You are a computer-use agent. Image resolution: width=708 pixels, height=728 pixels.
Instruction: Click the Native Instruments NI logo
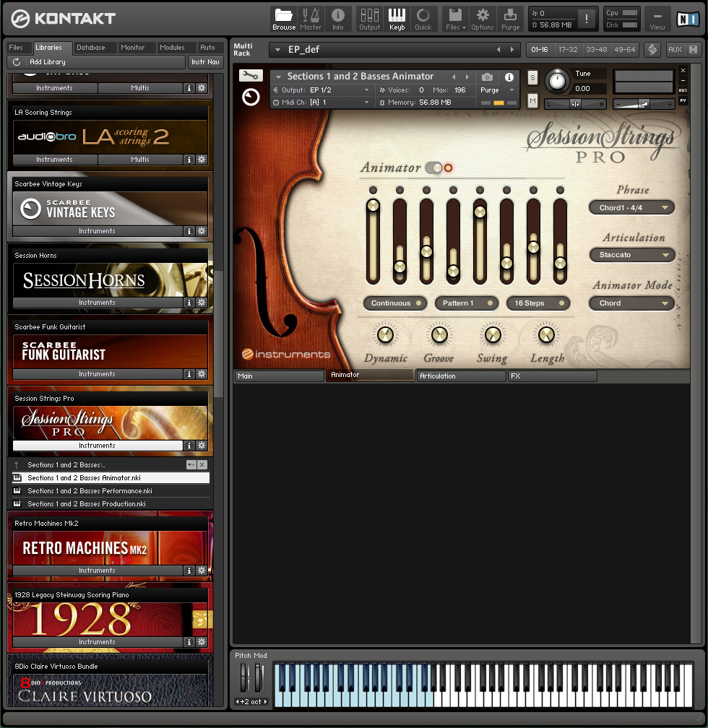[688, 19]
